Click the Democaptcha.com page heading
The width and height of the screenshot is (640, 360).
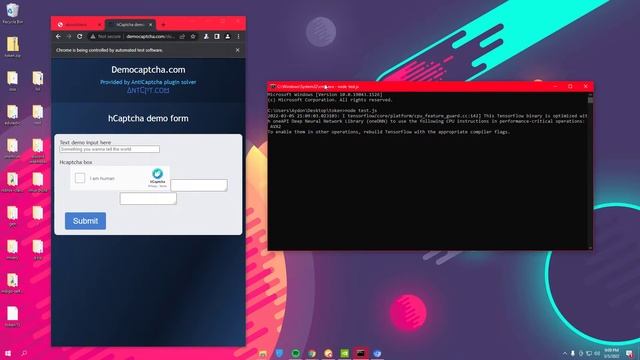pyautogui.click(x=148, y=70)
